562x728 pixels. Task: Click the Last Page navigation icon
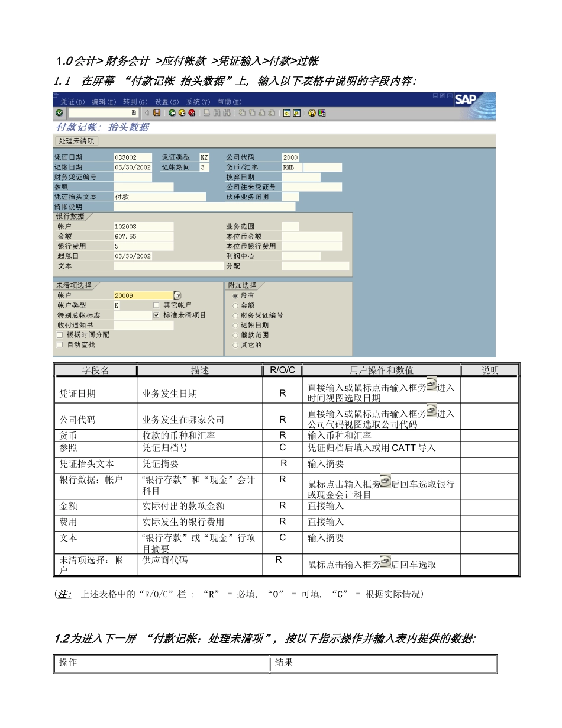coord(270,112)
